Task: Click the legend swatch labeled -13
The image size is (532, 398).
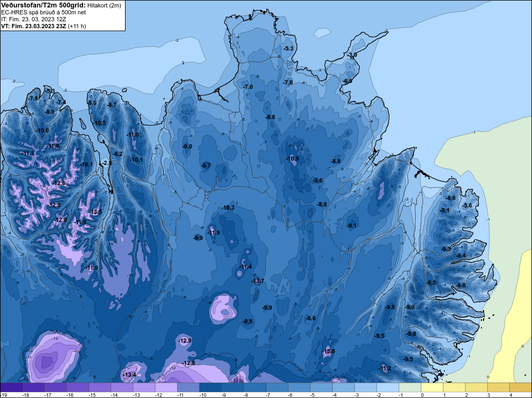Action: coord(144,387)
